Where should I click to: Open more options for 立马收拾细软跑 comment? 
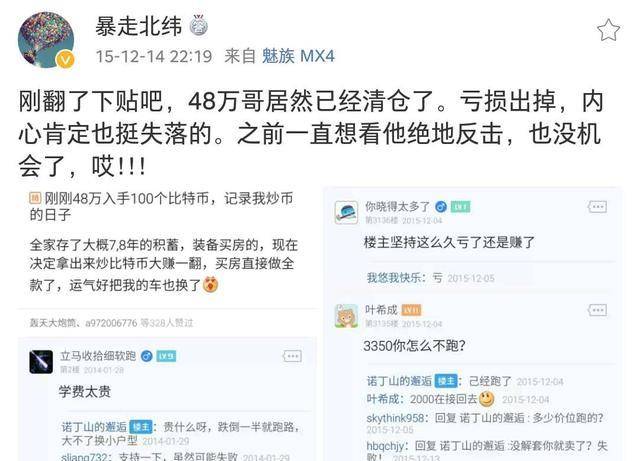tap(292, 356)
